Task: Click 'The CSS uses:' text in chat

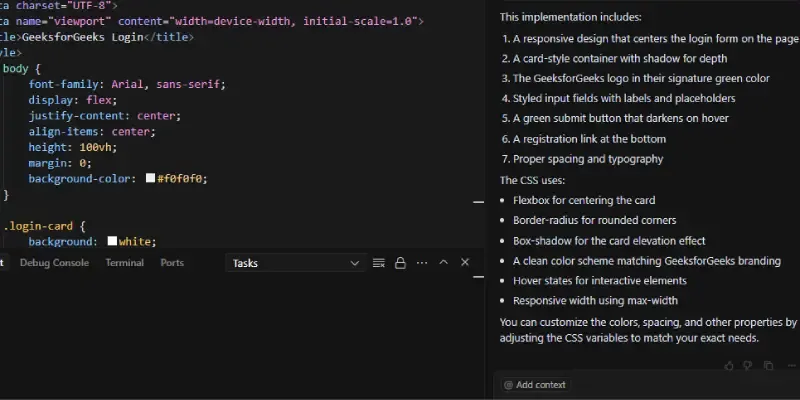Action: [x=532, y=180]
